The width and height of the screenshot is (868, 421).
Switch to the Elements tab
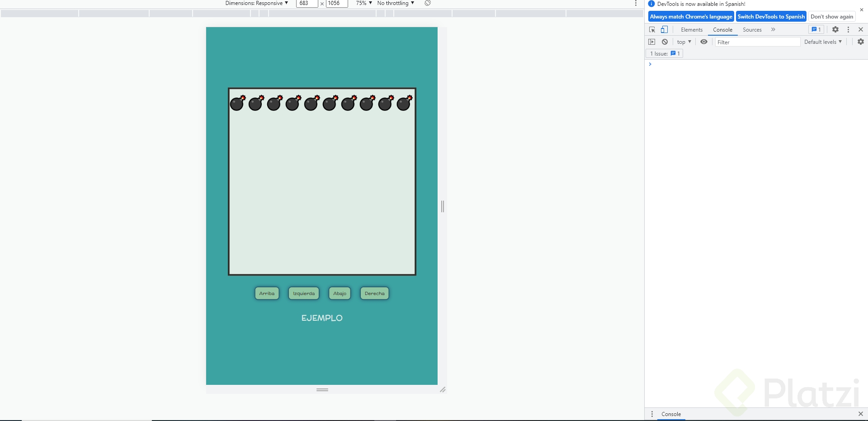click(691, 29)
